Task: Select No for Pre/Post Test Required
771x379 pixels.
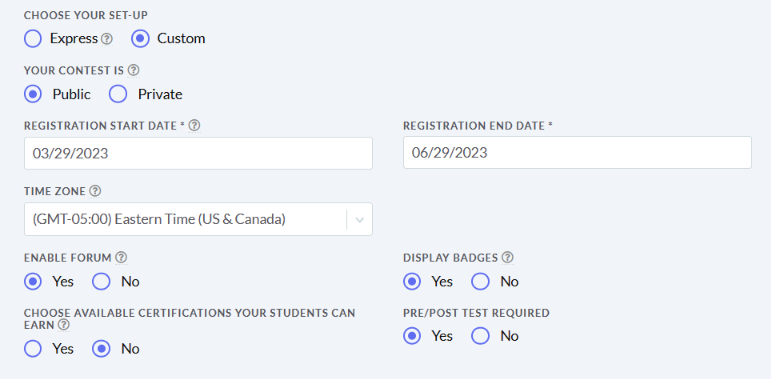Action: click(480, 336)
